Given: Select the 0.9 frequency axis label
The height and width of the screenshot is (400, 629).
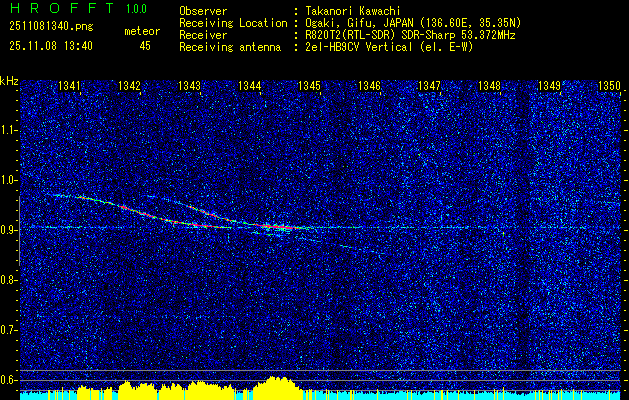Looking at the screenshot, I should click(x=8, y=230).
